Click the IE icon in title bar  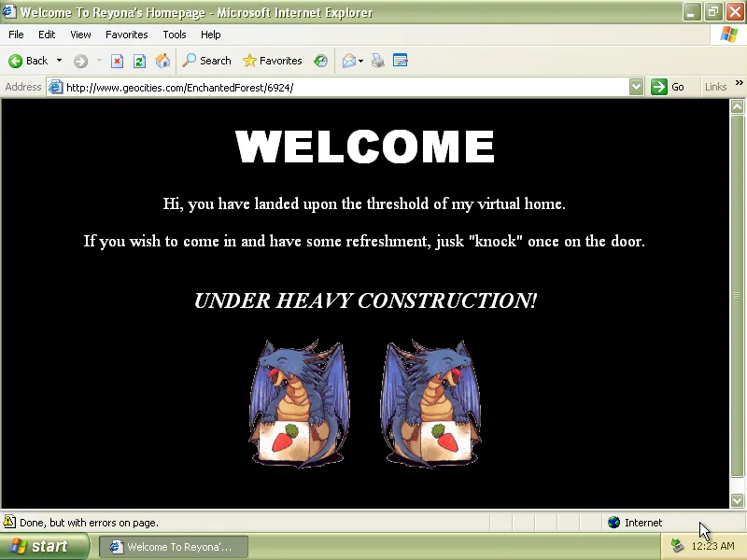click(9, 11)
